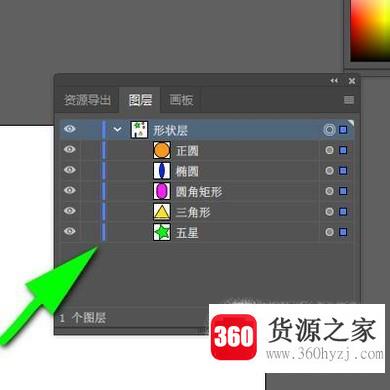The height and width of the screenshot is (390, 390).
Task: Click the 形状层 layer thumbnail
Action: point(139,130)
